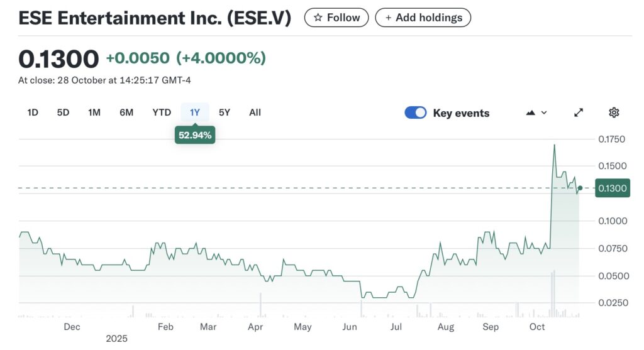
Task: Click the Feb month label
Action: [165, 327]
